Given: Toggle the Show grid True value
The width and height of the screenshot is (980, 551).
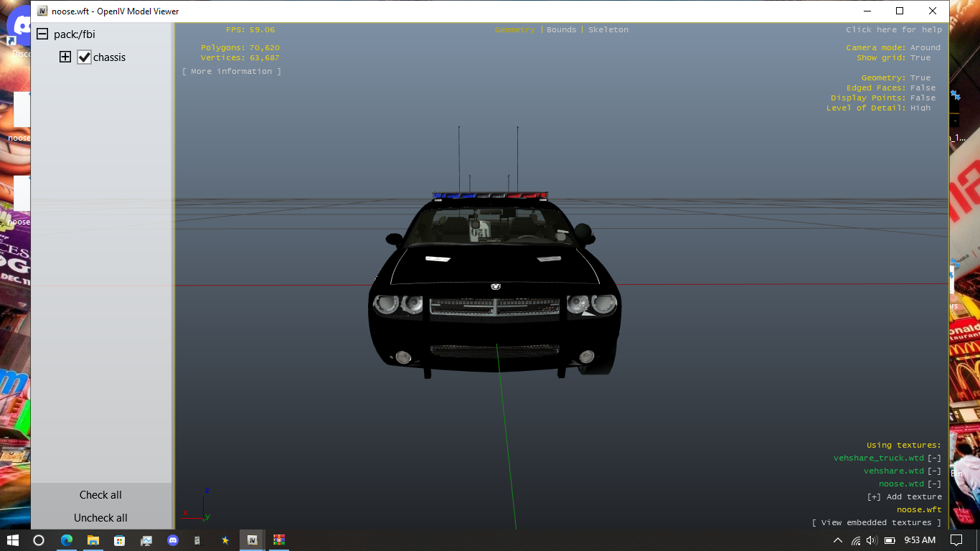Looking at the screenshot, I should coord(920,57).
